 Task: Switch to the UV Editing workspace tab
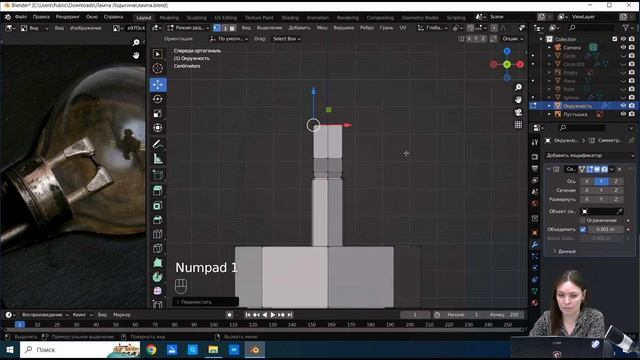pyautogui.click(x=225, y=18)
